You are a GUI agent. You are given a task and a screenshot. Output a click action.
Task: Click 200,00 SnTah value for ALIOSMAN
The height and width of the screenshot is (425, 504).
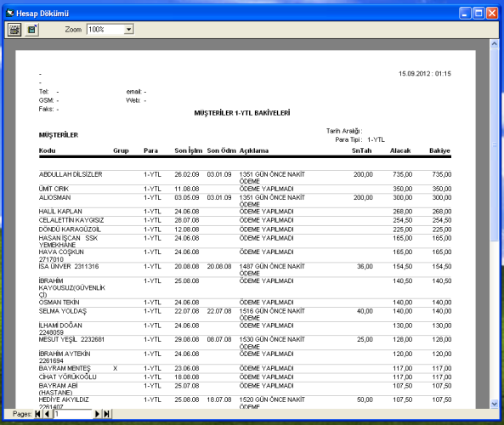pos(363,197)
